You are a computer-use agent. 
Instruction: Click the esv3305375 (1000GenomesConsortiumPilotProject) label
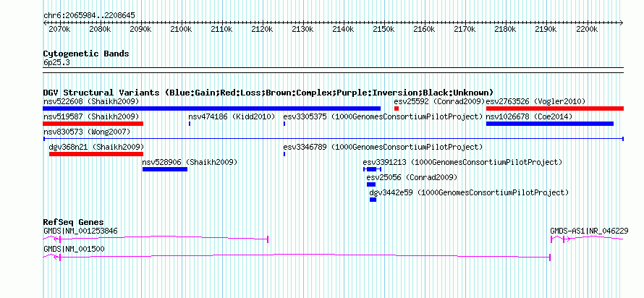[x=383, y=116]
